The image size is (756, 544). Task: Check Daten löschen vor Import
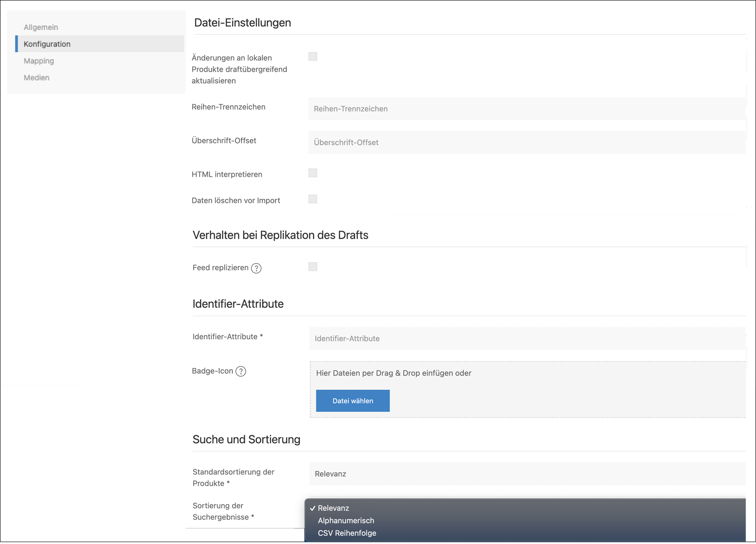pos(312,199)
